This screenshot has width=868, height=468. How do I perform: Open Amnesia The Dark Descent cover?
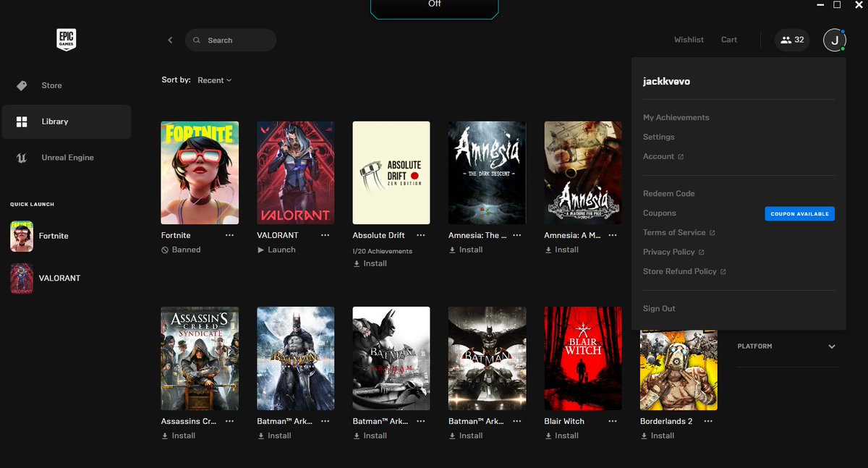point(487,173)
